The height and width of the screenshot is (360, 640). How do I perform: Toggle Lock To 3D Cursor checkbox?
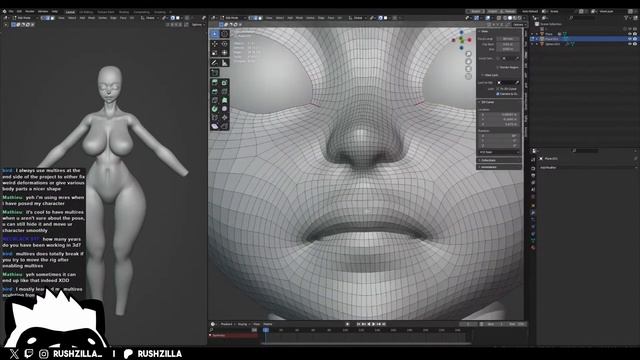(498, 89)
